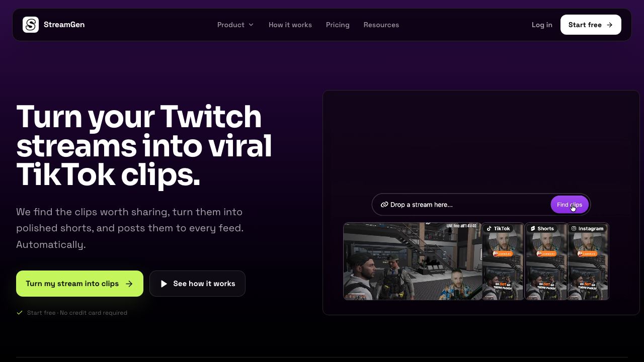The height and width of the screenshot is (362, 644).
Task: Click the headline Turn your Twitch streams
Action: (x=144, y=146)
